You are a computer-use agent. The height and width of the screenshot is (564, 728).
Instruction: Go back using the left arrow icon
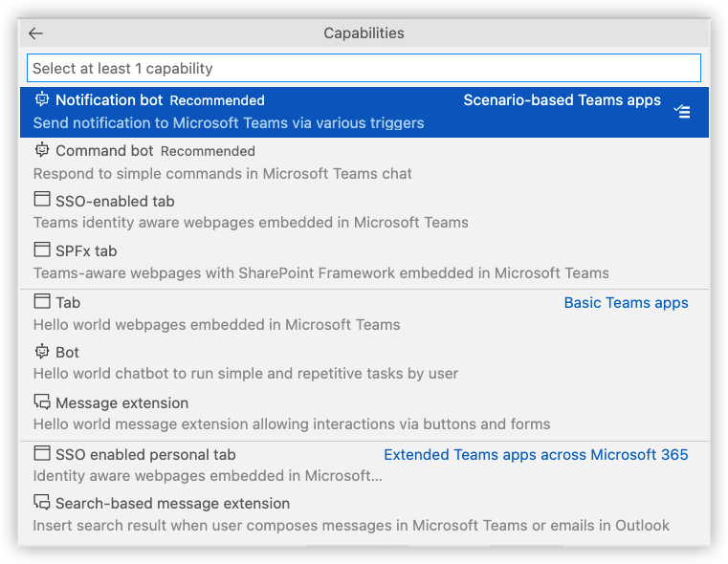pyautogui.click(x=35, y=33)
